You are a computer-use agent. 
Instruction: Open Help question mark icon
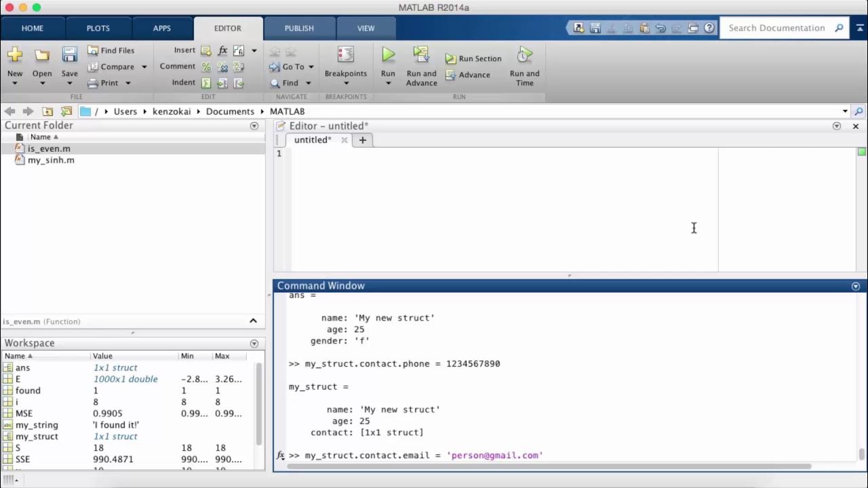coord(709,28)
